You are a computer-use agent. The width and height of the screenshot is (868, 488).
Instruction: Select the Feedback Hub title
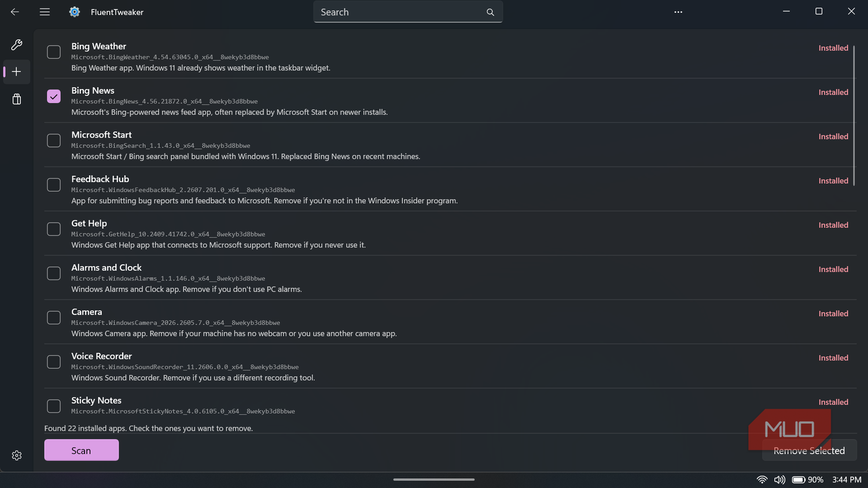coord(100,179)
